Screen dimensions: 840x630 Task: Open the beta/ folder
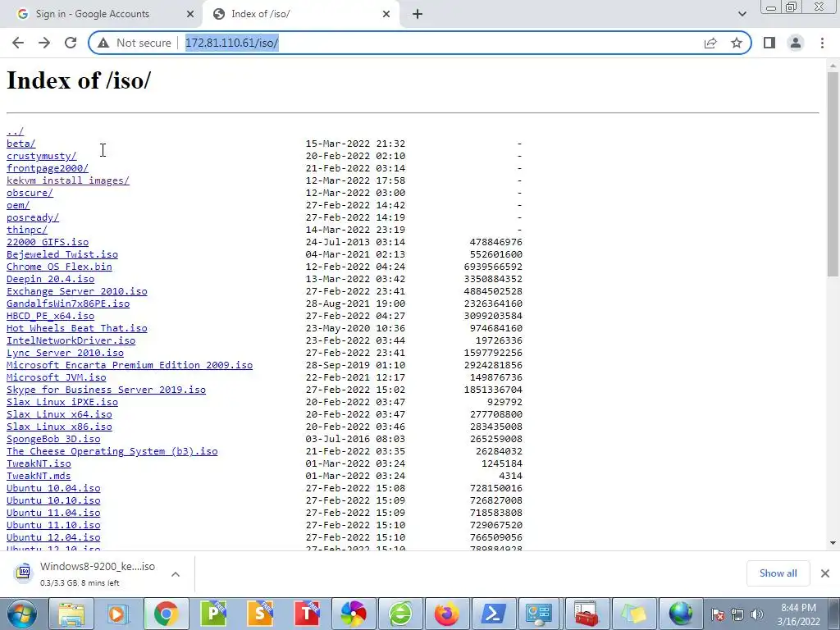(x=21, y=144)
